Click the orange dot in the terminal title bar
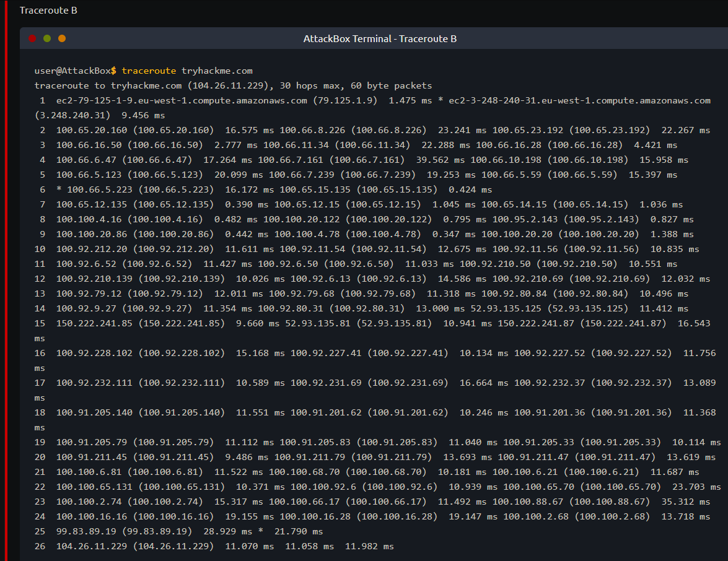Screen dimensions: 728x561 point(62,38)
